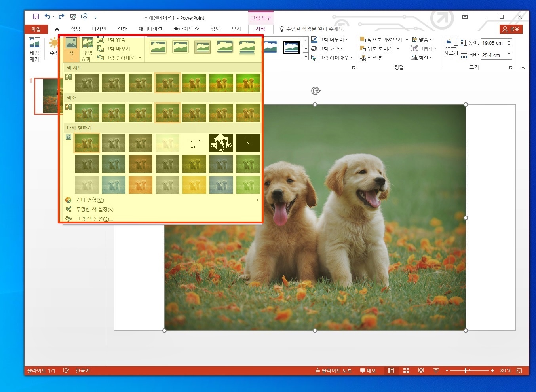This screenshot has height=392, width=536.
Task: Toggle 슬라이드 노트 notes pane
Action: point(333,371)
